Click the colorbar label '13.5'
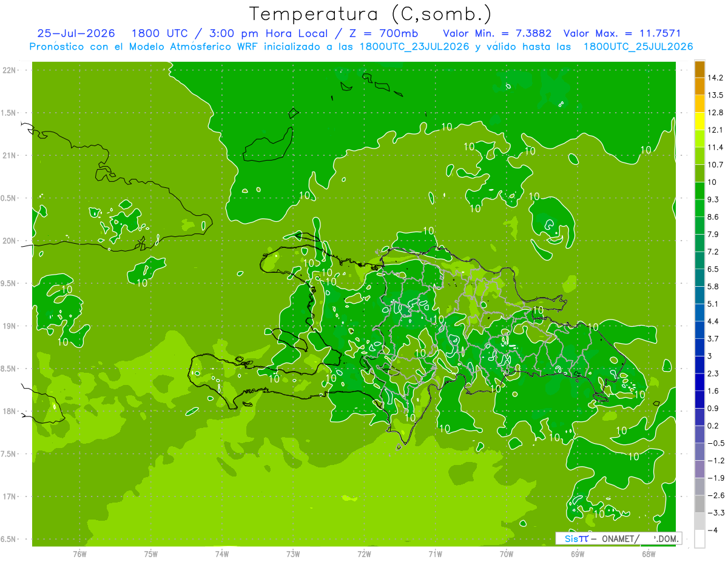 point(715,95)
